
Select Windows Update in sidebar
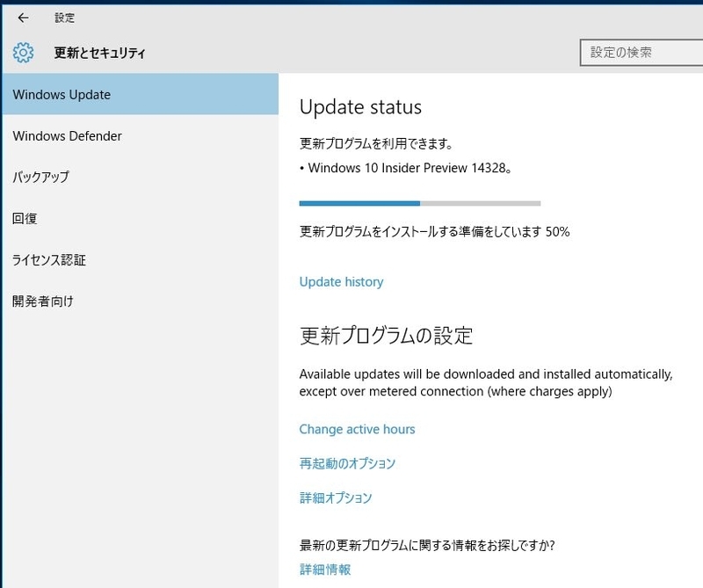[141, 94]
